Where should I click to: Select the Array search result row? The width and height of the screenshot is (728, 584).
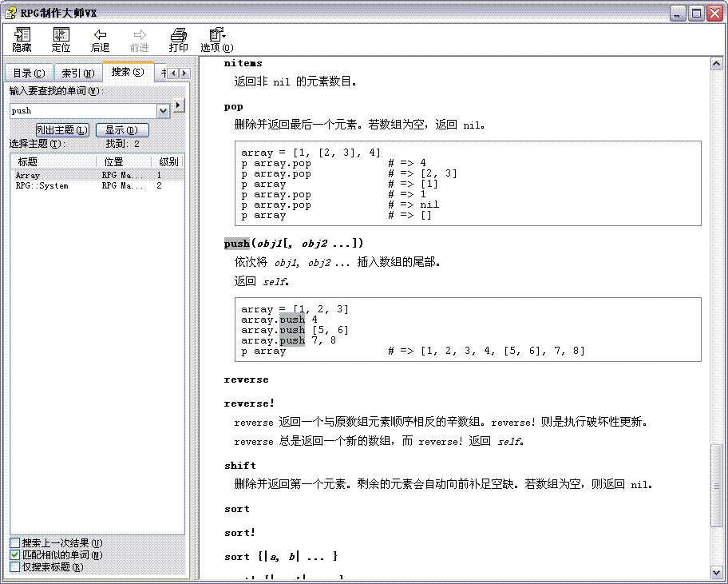pos(97,175)
